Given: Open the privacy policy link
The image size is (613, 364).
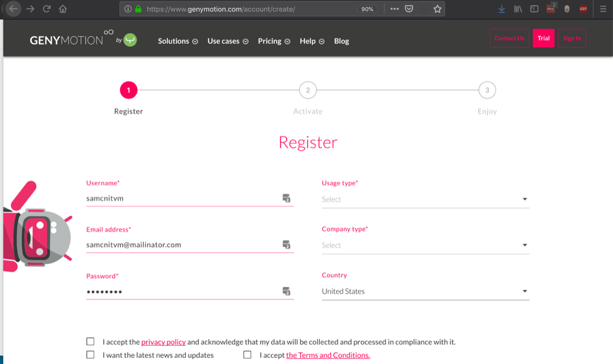Looking at the screenshot, I should (x=163, y=342).
